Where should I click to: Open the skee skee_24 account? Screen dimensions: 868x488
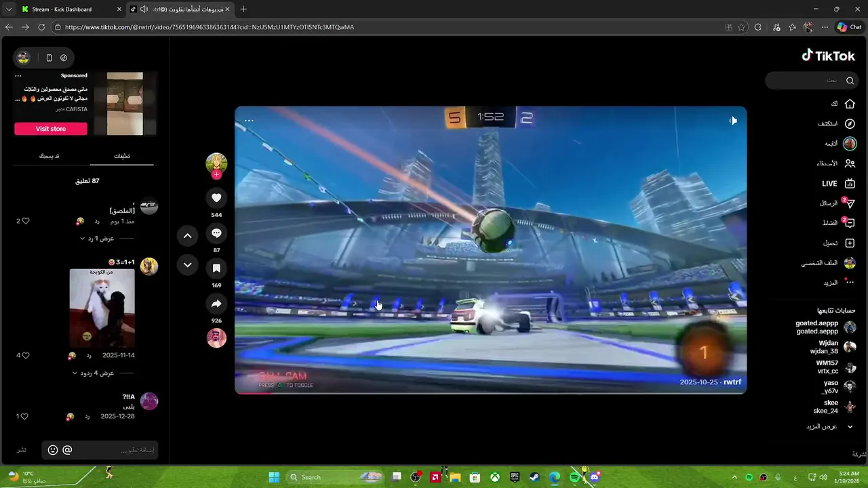click(x=835, y=407)
